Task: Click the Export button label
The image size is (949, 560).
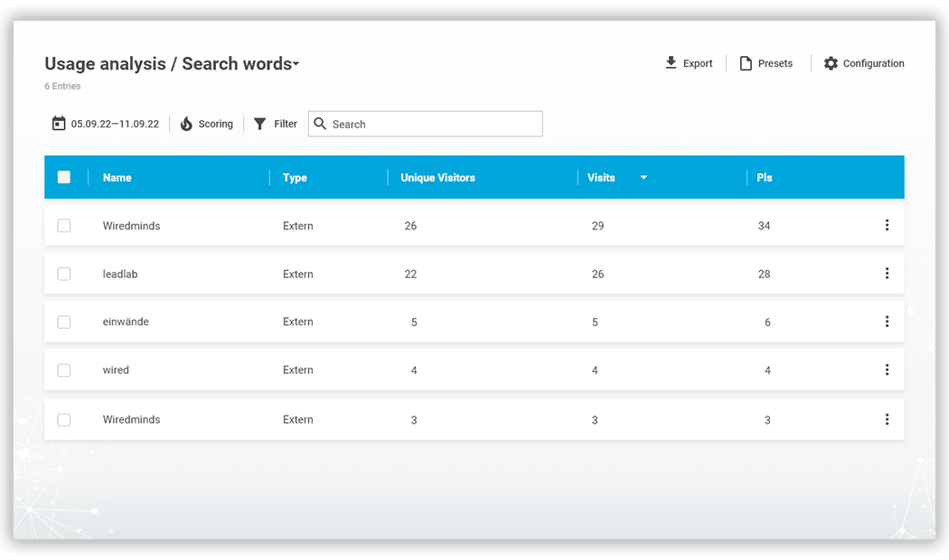Action: click(697, 63)
